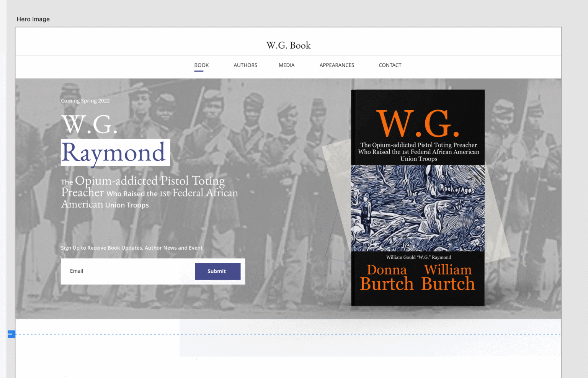Click the blue dashed section guide line
The width and height of the screenshot is (588, 378).
click(x=287, y=334)
